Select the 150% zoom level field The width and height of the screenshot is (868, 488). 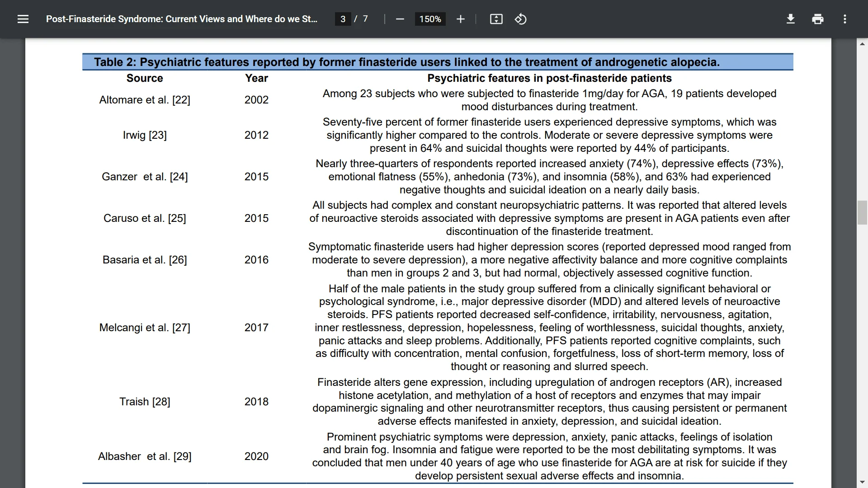click(x=430, y=19)
